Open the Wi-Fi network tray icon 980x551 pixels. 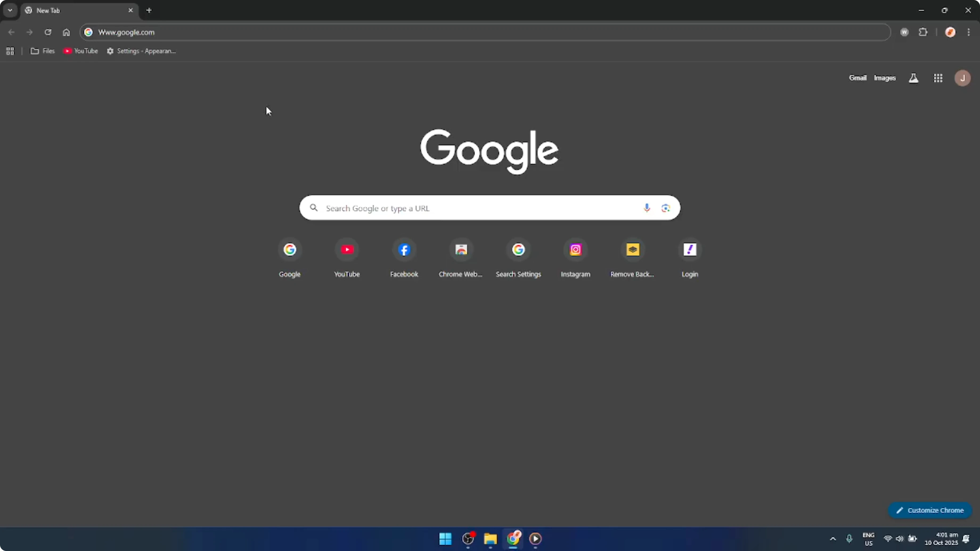[888, 539]
